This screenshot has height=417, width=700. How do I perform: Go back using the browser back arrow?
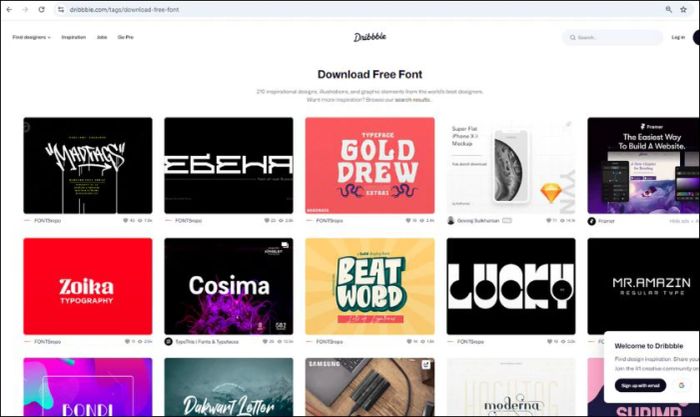pos(9,9)
